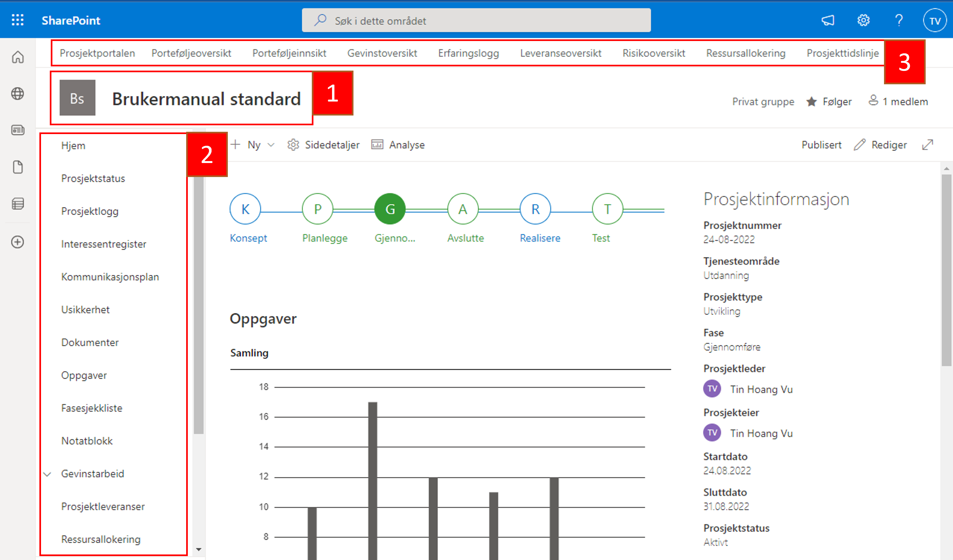
Task: Open Fasesjekkliste in left navigation
Action: 92,408
